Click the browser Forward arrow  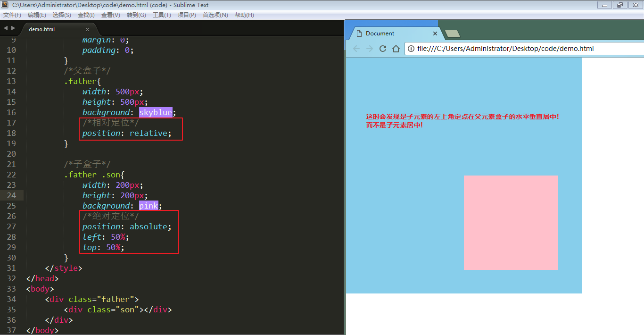[x=370, y=49]
